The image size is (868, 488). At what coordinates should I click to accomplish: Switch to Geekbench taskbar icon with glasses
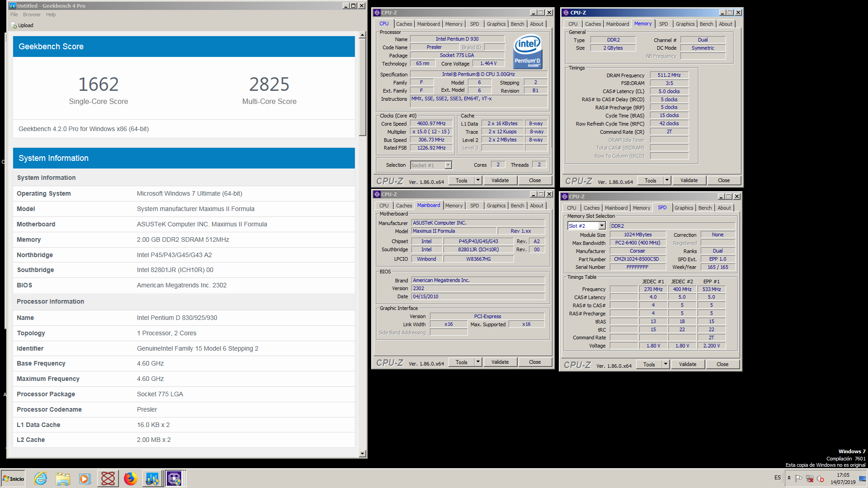coord(152,479)
